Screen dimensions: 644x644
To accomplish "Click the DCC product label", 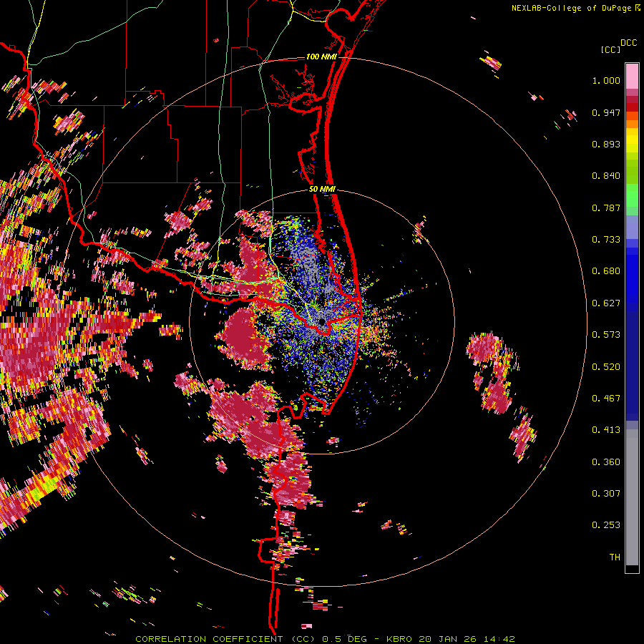I will [x=628, y=43].
